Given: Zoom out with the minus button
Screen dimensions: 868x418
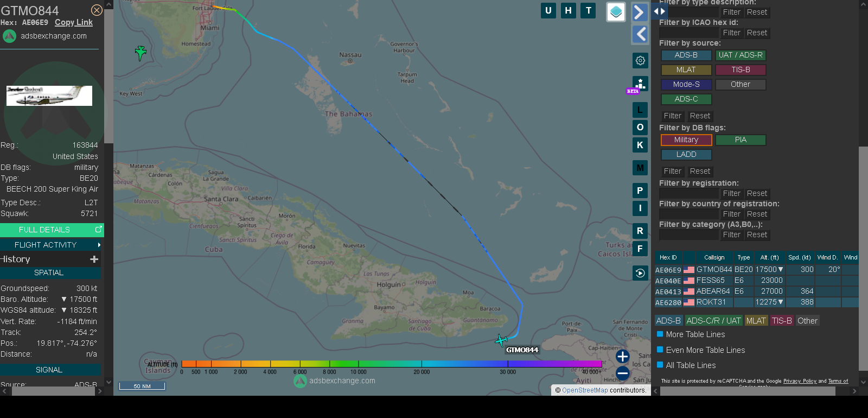Looking at the screenshot, I should point(623,373).
